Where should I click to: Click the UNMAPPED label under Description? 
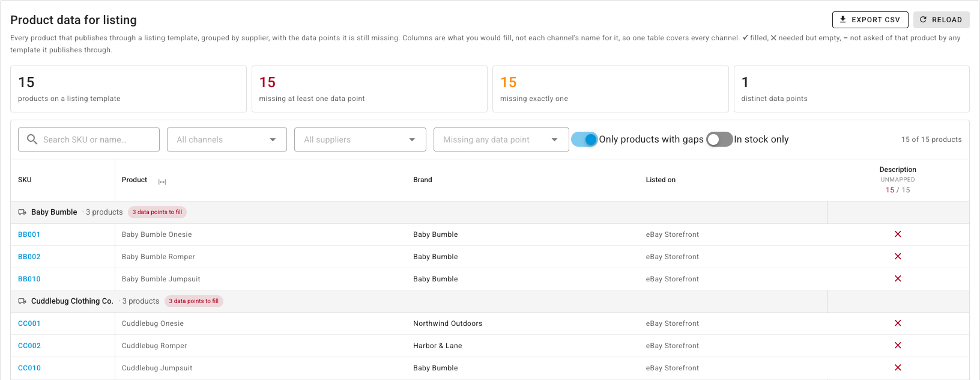click(x=898, y=180)
